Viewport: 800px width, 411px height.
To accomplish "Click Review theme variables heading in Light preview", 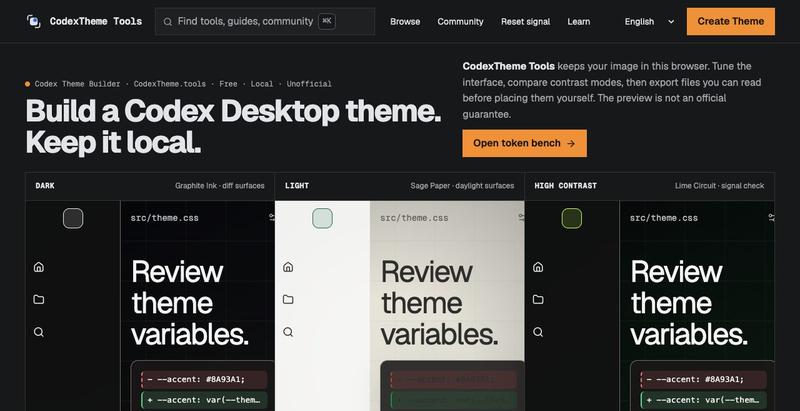I will [439, 303].
